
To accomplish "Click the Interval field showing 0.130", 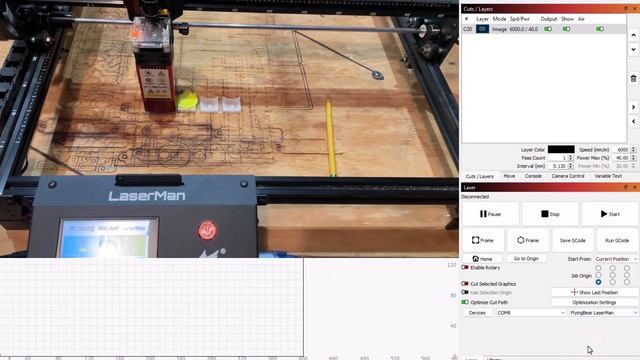I will 558,166.
